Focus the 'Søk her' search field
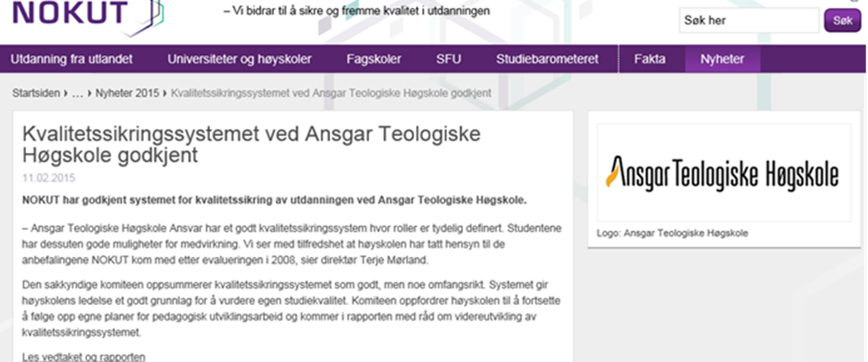This screenshot has width=868, height=362. coord(749,21)
